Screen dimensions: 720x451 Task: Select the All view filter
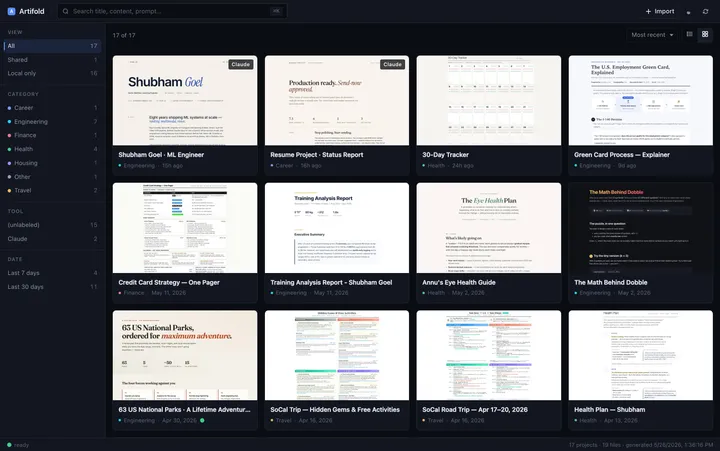(52, 46)
